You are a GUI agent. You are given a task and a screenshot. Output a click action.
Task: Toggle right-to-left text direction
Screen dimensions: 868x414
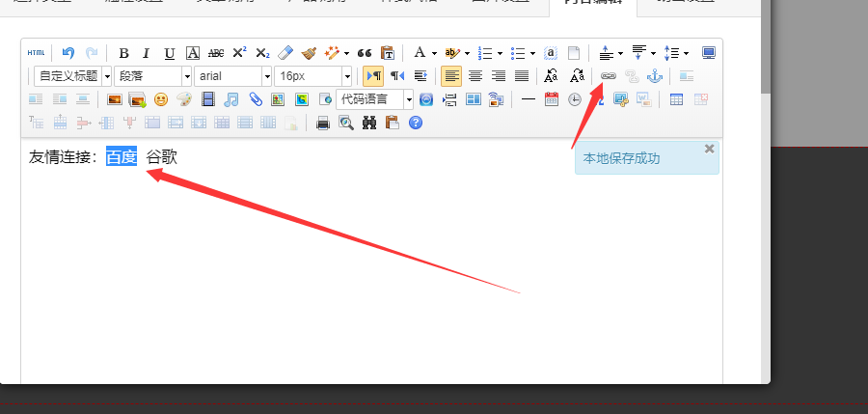click(397, 76)
